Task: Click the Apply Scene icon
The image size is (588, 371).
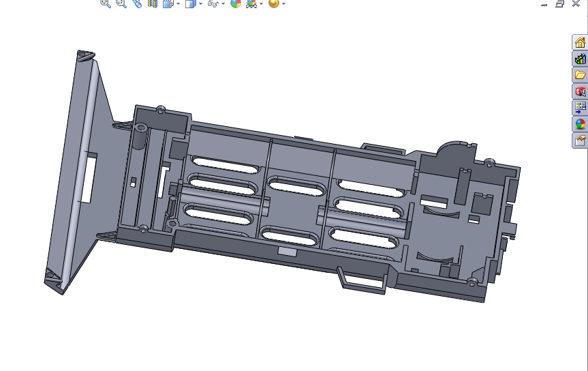Action: (251, 3)
